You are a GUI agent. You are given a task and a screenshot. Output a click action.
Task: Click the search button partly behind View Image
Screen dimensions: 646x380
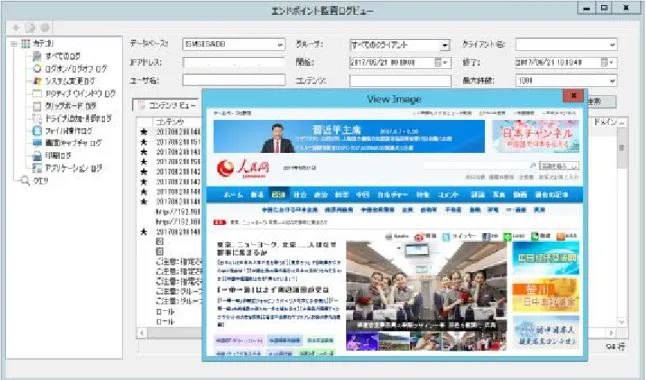coord(601,101)
